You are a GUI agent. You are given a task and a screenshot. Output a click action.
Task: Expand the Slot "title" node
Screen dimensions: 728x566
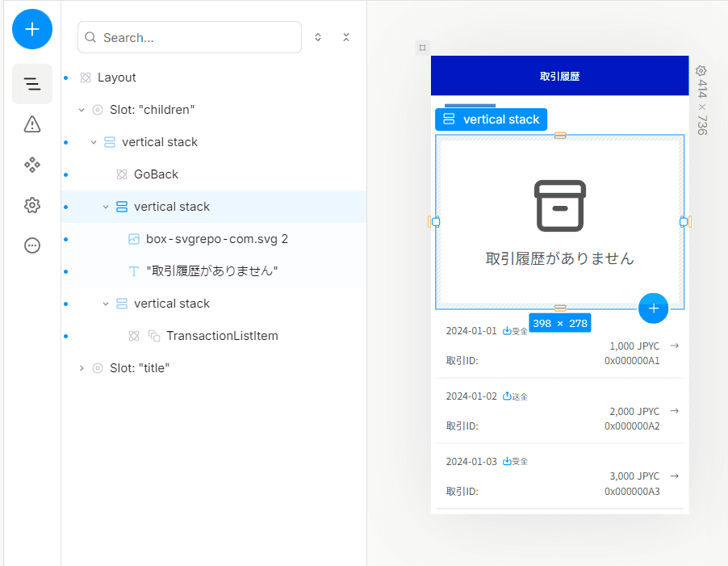(82, 368)
